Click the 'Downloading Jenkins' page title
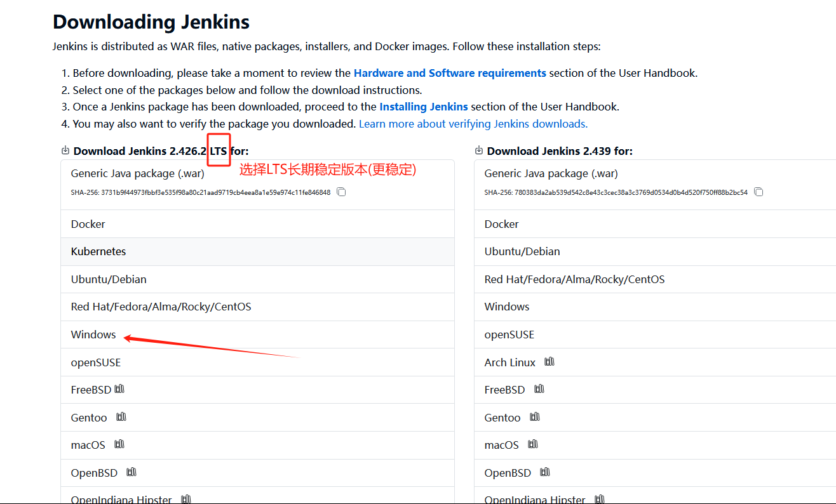 click(x=151, y=22)
